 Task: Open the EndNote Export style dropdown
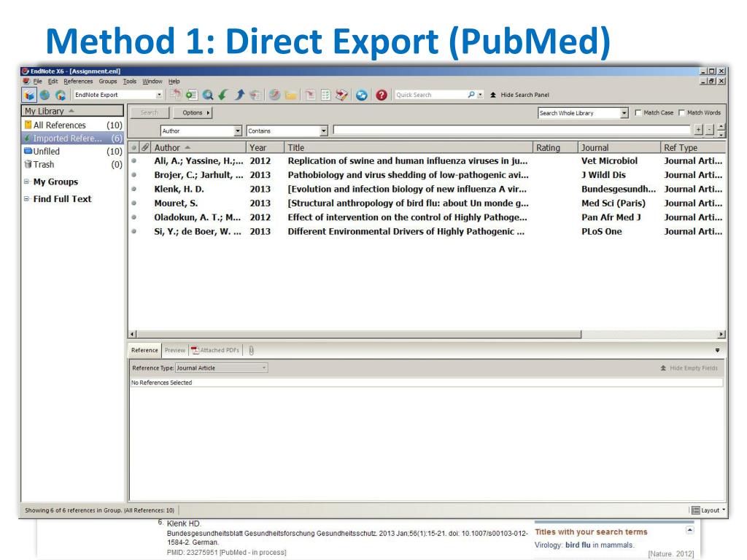[159, 95]
